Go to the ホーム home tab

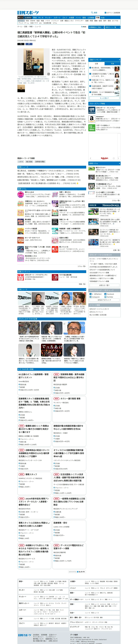(21, 18)
